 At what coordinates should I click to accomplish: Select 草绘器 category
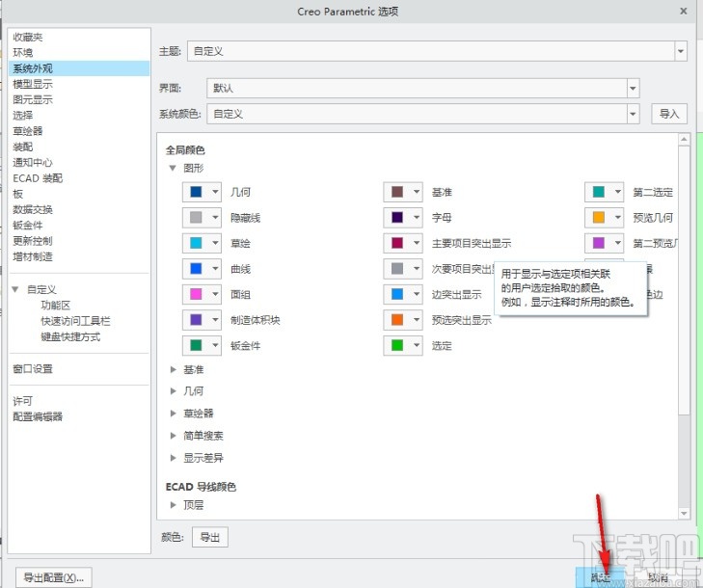click(28, 131)
